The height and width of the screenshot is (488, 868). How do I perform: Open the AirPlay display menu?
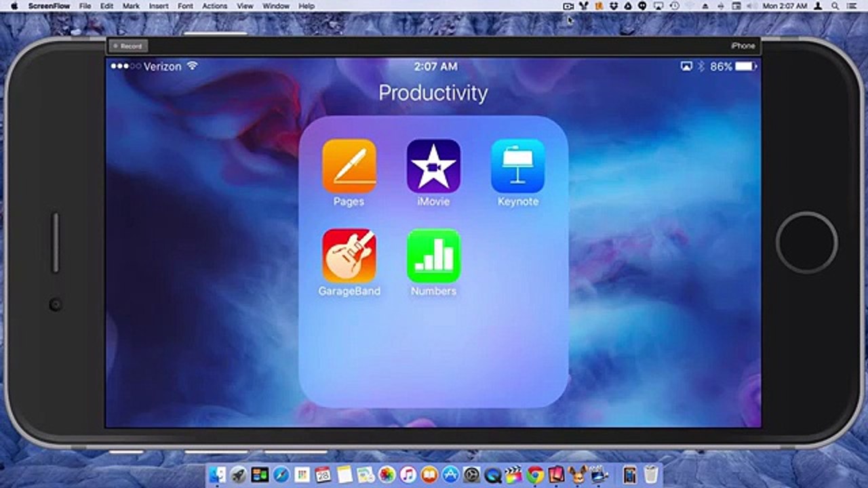(x=658, y=6)
